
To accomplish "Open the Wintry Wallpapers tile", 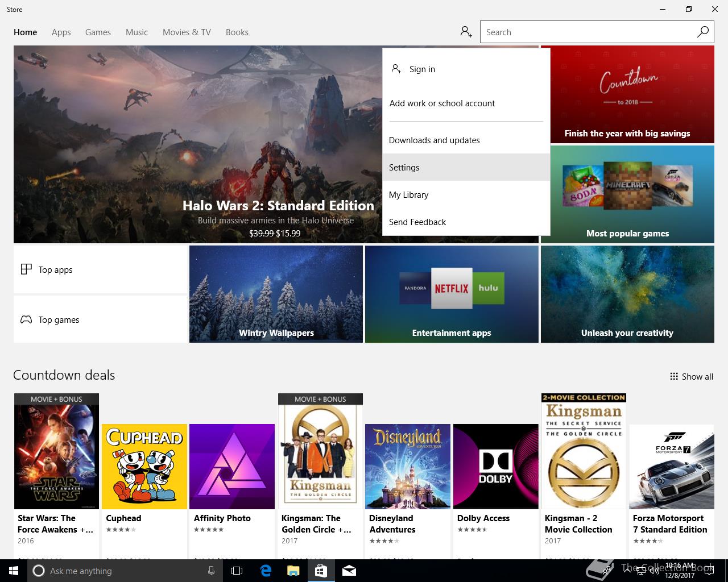I will tap(276, 294).
